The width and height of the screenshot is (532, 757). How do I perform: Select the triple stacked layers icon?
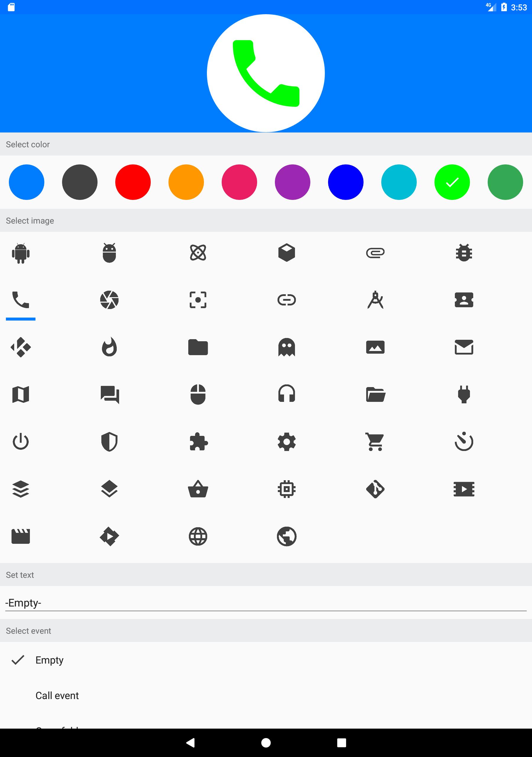(21, 489)
